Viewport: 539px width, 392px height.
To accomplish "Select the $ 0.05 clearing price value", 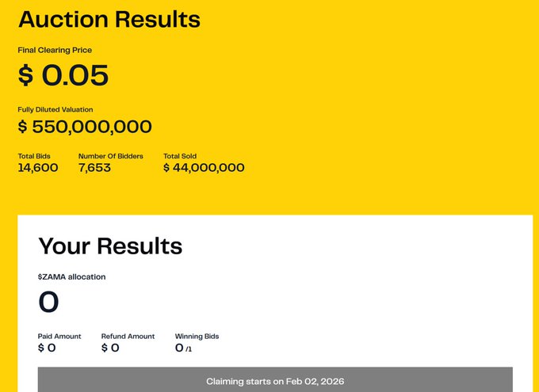I will 63,75.
